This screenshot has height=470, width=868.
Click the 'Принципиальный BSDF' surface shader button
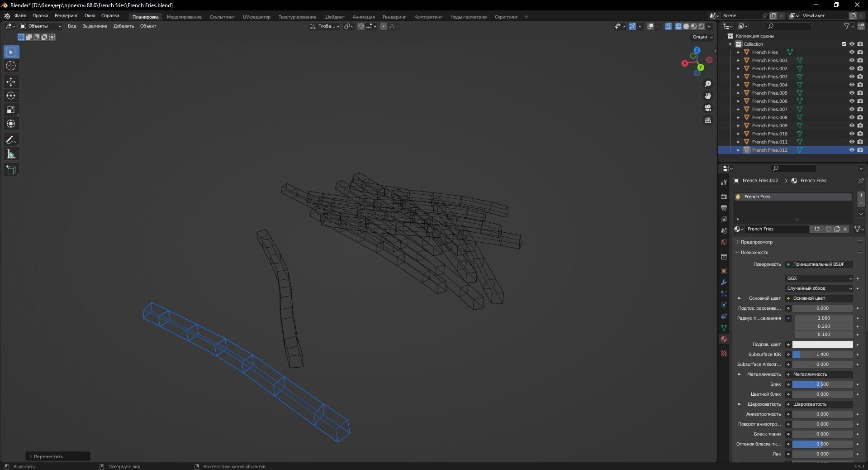click(819, 264)
